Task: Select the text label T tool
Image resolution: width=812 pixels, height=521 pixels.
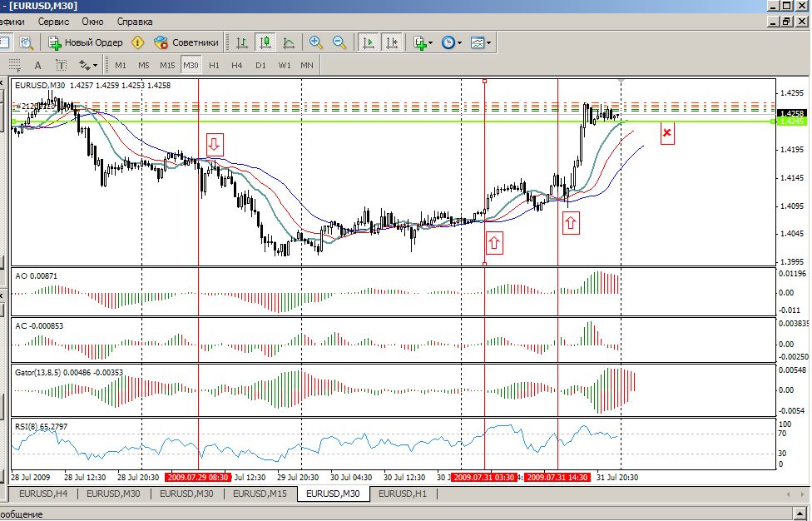Action: click(61, 65)
